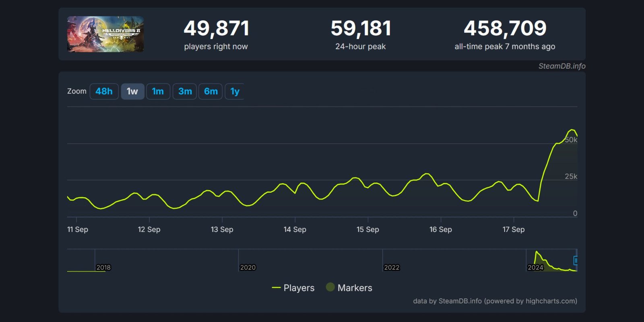Click the 50k y-axis label
This screenshot has height=322, width=644.
[x=571, y=140]
